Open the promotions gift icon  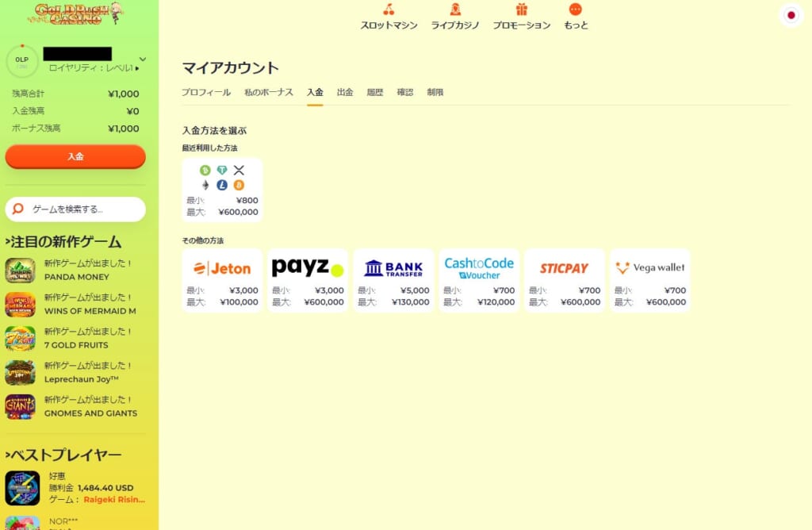pyautogui.click(x=522, y=10)
